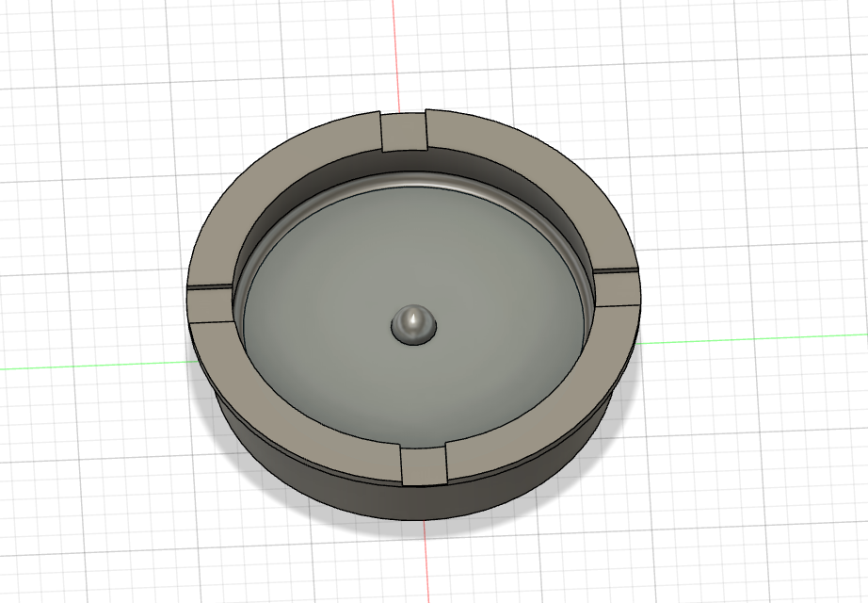The height and width of the screenshot is (603, 868).
Task: Select the small dome at the model's center
Action: coord(413,324)
